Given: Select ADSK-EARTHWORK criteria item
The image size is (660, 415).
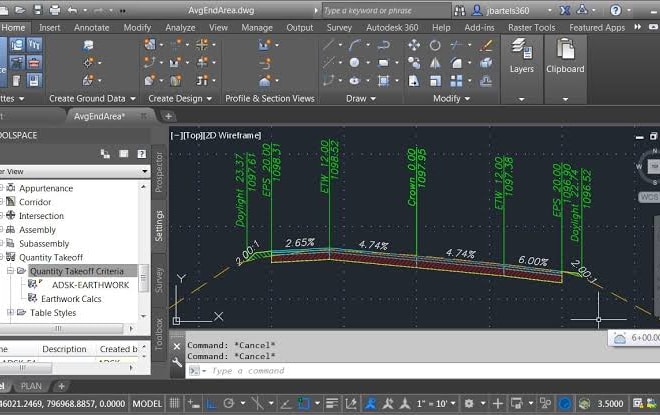Looking at the screenshot, I should (x=90, y=285).
